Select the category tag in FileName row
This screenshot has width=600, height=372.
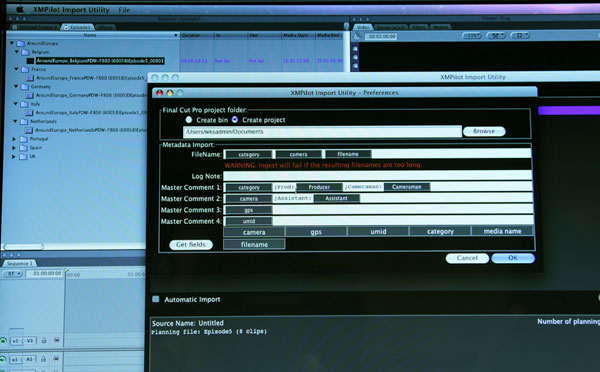pyautogui.click(x=249, y=154)
